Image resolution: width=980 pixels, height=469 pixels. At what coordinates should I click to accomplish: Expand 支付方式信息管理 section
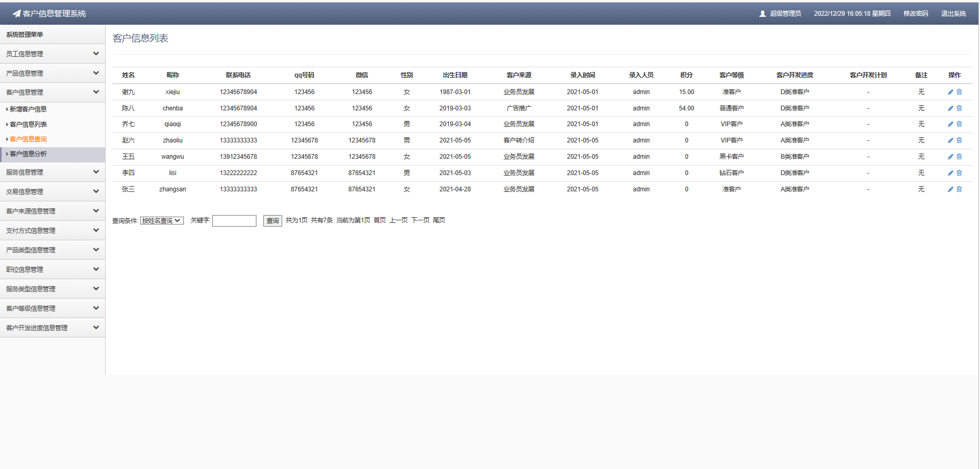tap(53, 230)
